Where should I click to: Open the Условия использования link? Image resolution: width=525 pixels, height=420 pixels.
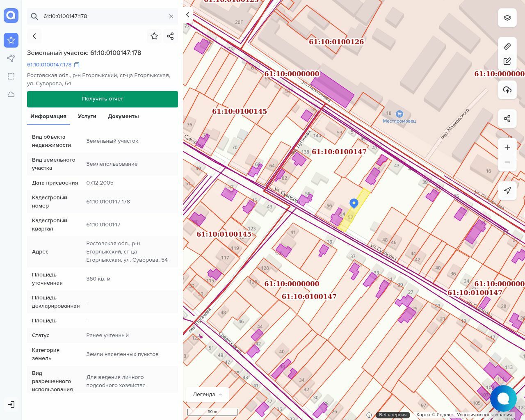484,415
